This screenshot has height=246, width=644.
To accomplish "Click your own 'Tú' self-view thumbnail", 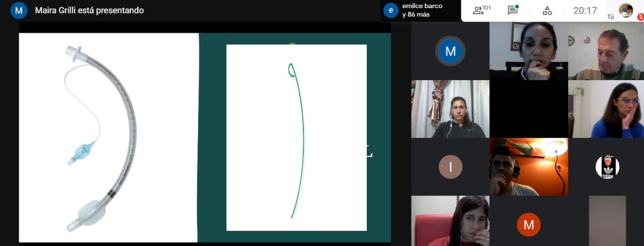I will pyautogui.click(x=625, y=10).
